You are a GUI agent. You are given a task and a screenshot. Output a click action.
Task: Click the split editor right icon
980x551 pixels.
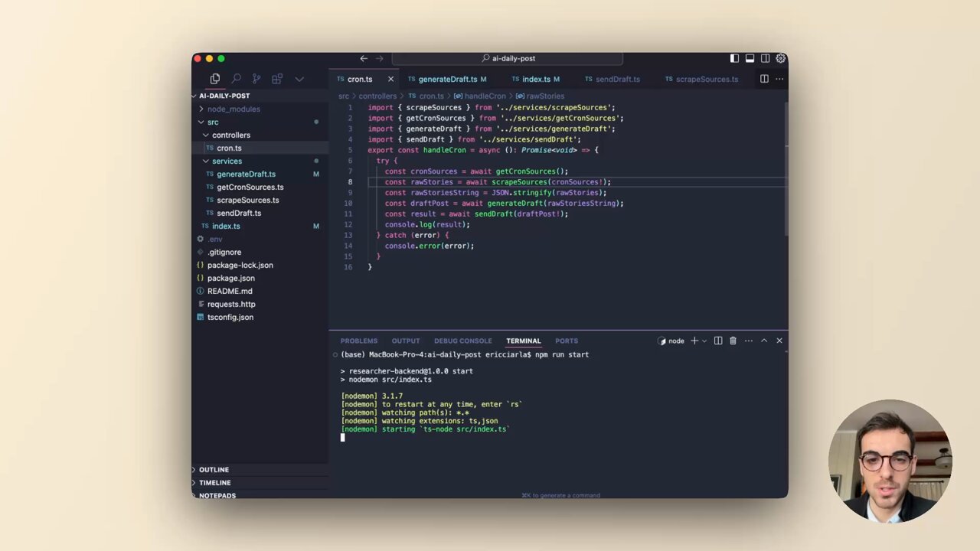(764, 79)
